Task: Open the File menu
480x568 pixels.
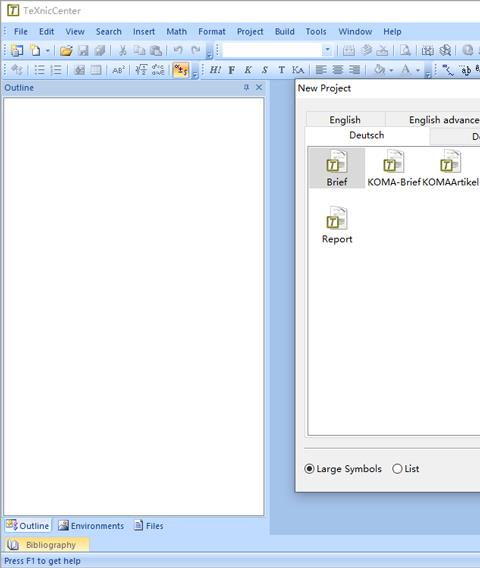Action: (x=21, y=32)
